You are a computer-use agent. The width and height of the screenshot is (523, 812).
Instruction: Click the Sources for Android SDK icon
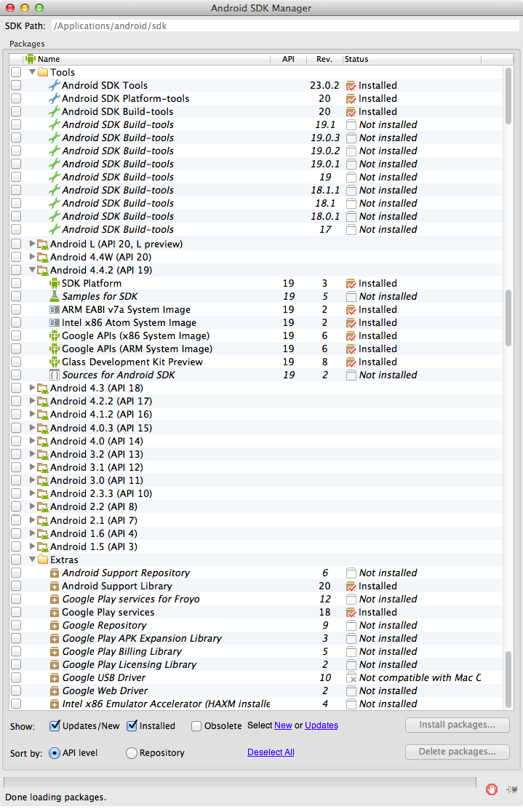55,375
